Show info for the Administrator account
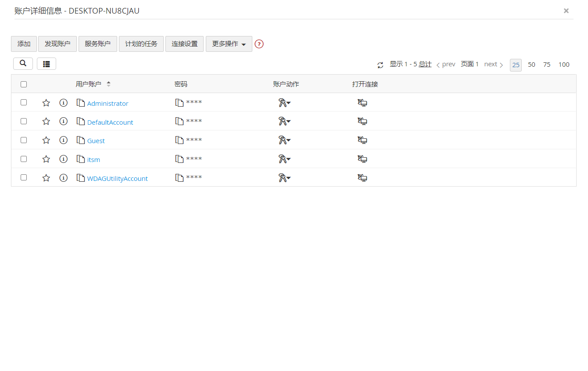The height and width of the screenshot is (371, 588). click(x=64, y=103)
